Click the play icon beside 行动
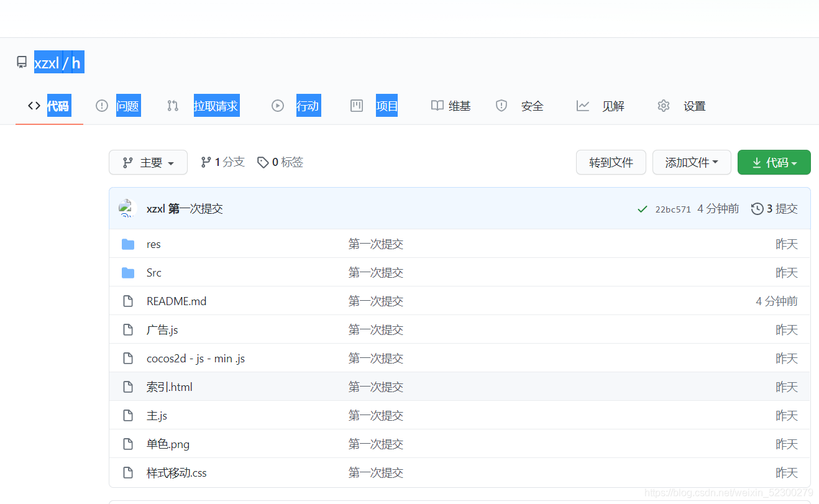This screenshot has width=819, height=504. (278, 106)
